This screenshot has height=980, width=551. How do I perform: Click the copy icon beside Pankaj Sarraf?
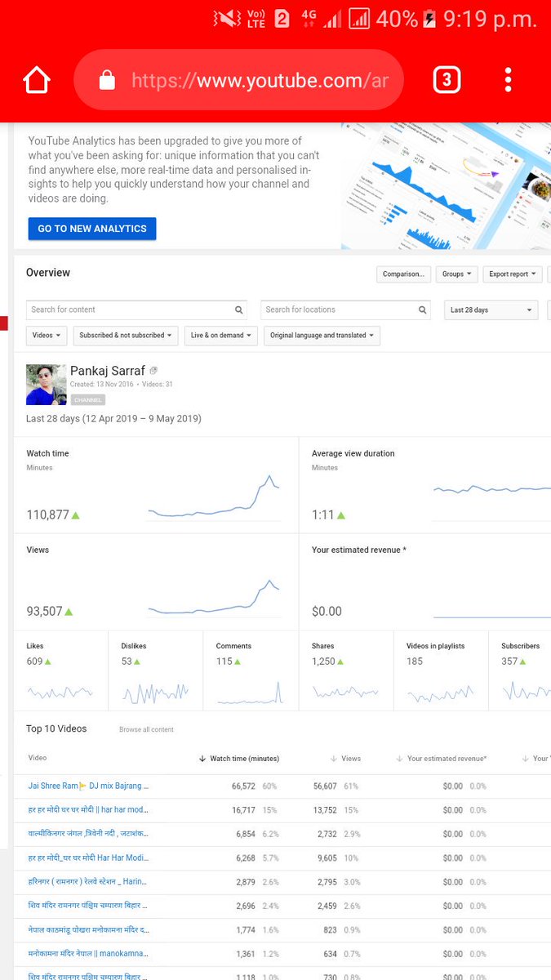pyautogui.click(x=153, y=371)
